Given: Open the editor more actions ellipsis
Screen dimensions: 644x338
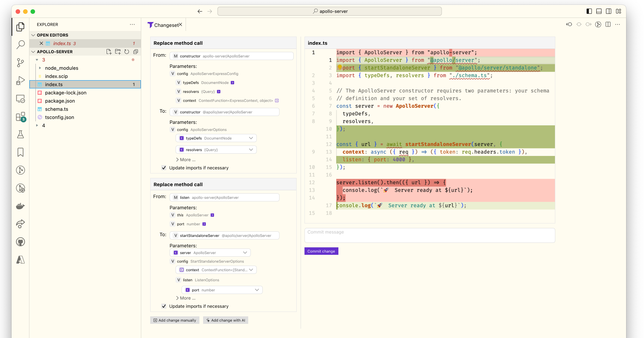Looking at the screenshot, I should tap(618, 24).
